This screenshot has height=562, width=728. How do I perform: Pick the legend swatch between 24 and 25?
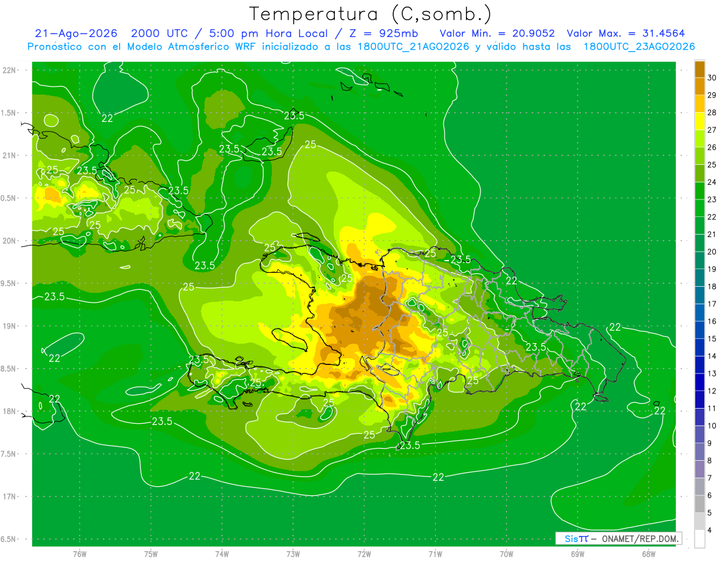tap(699, 173)
